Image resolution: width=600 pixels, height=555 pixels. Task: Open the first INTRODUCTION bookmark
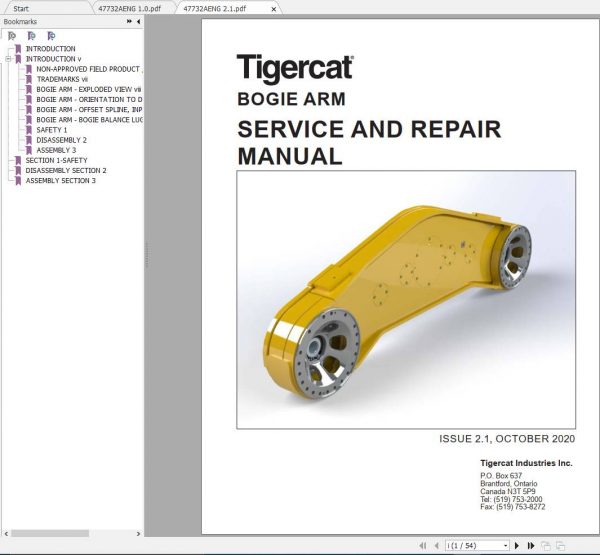coord(51,49)
